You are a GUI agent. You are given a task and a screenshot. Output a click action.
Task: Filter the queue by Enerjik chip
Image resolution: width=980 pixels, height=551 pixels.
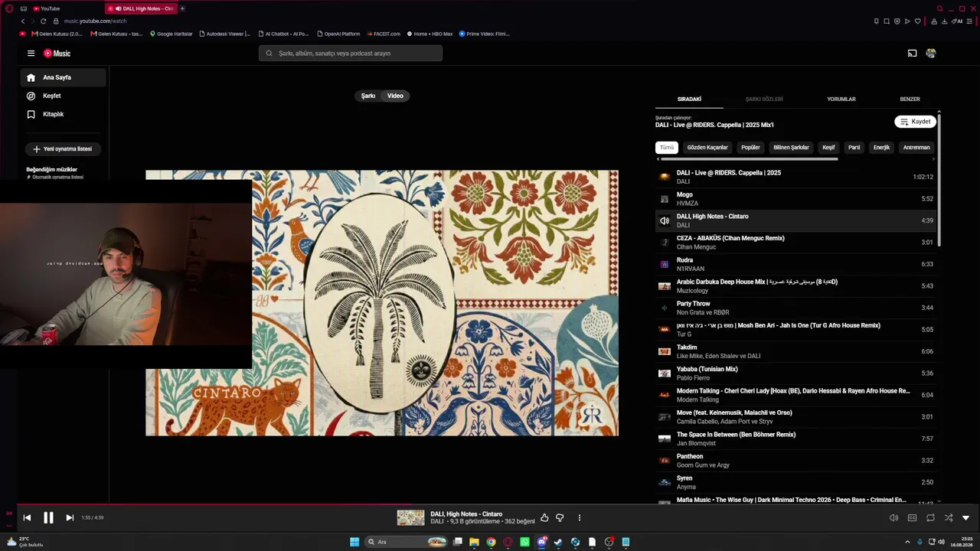coord(882,148)
